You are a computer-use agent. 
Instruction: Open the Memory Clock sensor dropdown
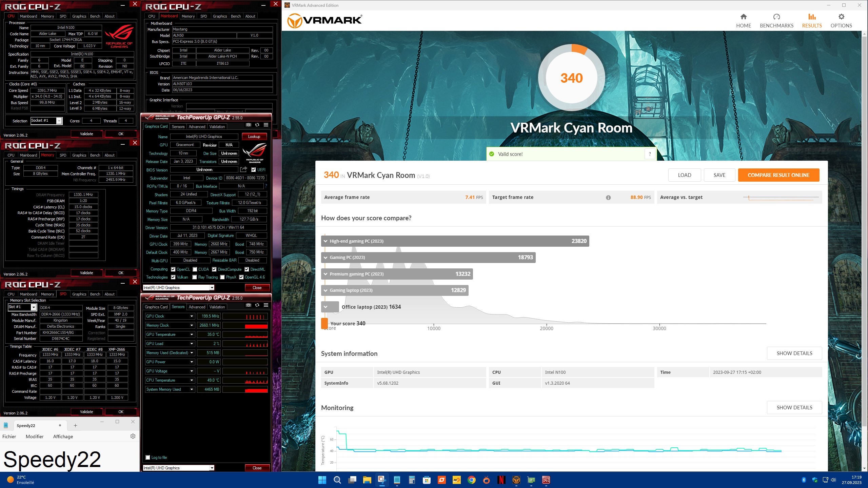(192, 325)
